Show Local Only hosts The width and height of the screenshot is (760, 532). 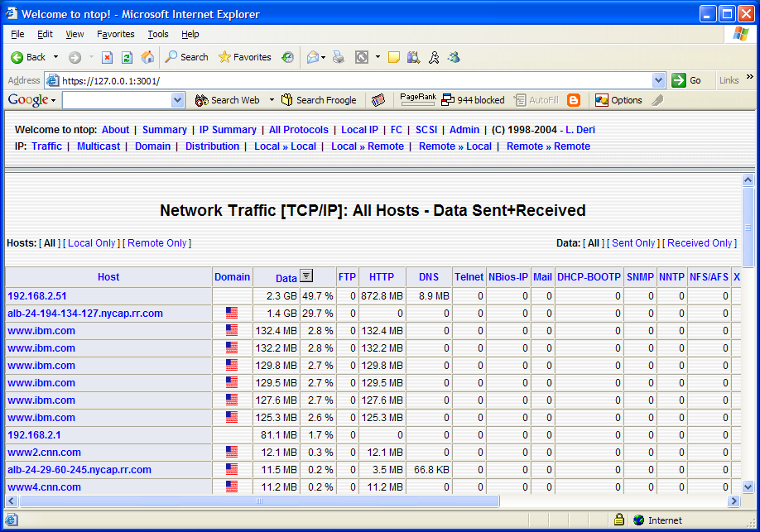pos(92,242)
